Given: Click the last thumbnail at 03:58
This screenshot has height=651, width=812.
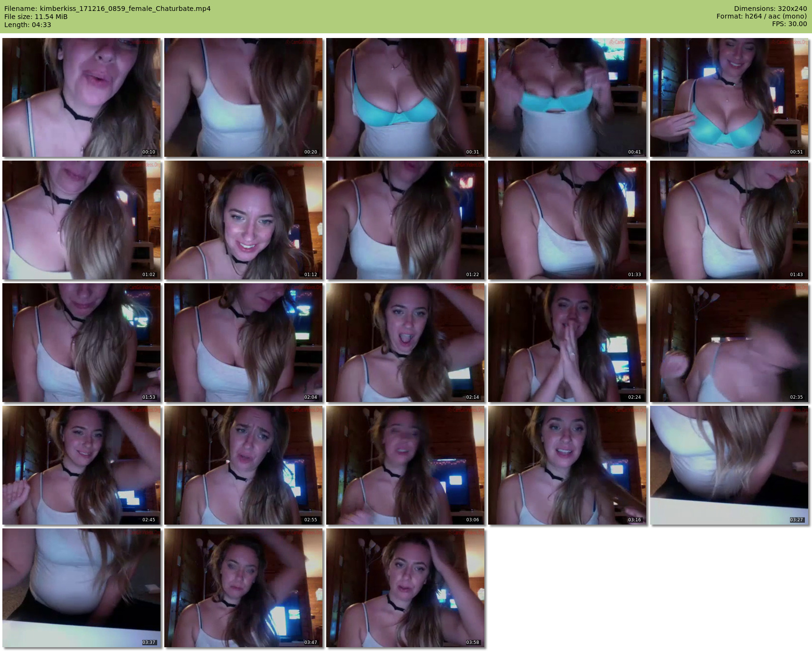Looking at the screenshot, I should pos(405,588).
